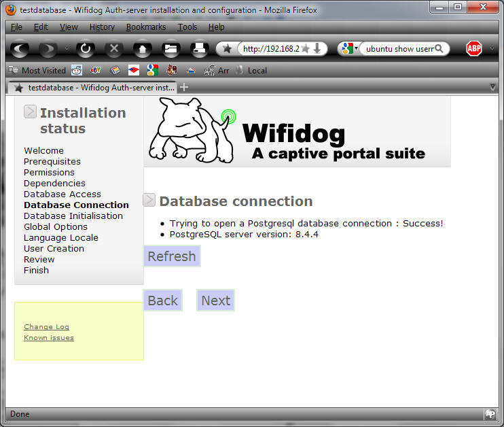Open the address bar history down arrow
This screenshot has width=504, height=427.
(317, 49)
